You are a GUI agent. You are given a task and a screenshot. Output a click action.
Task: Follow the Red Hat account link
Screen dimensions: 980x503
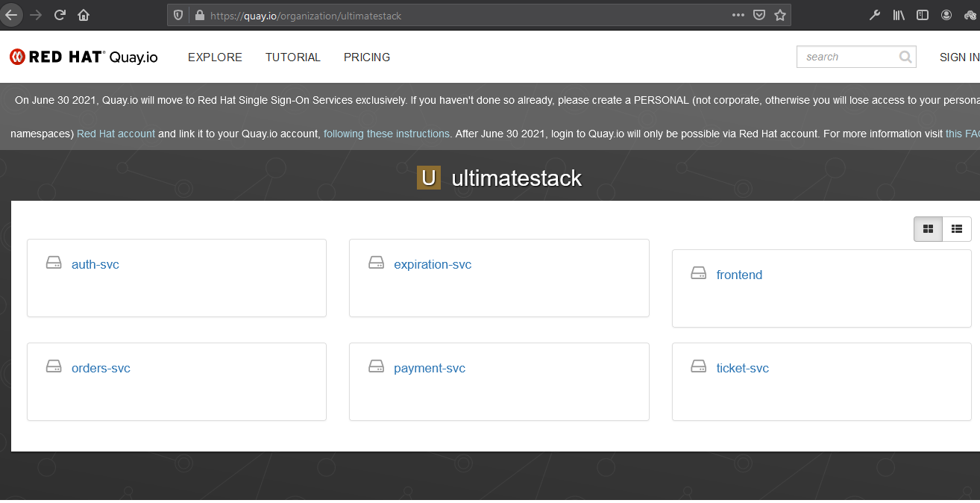116,134
